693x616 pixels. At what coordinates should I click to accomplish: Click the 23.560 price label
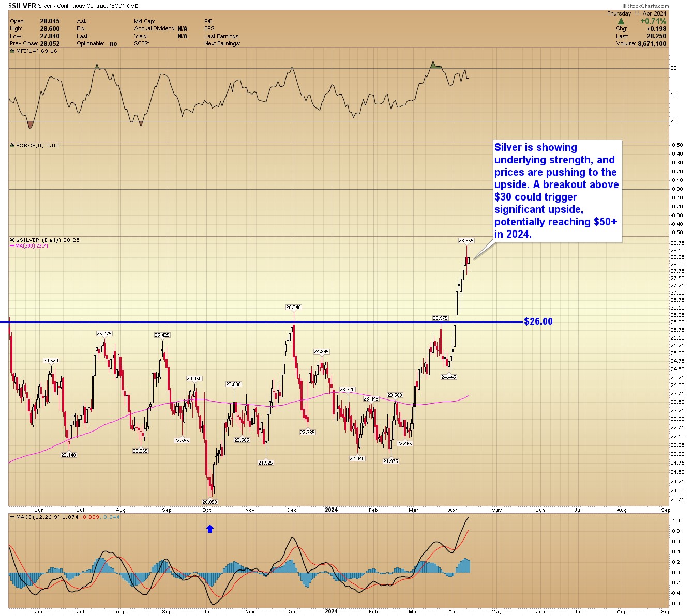point(395,395)
